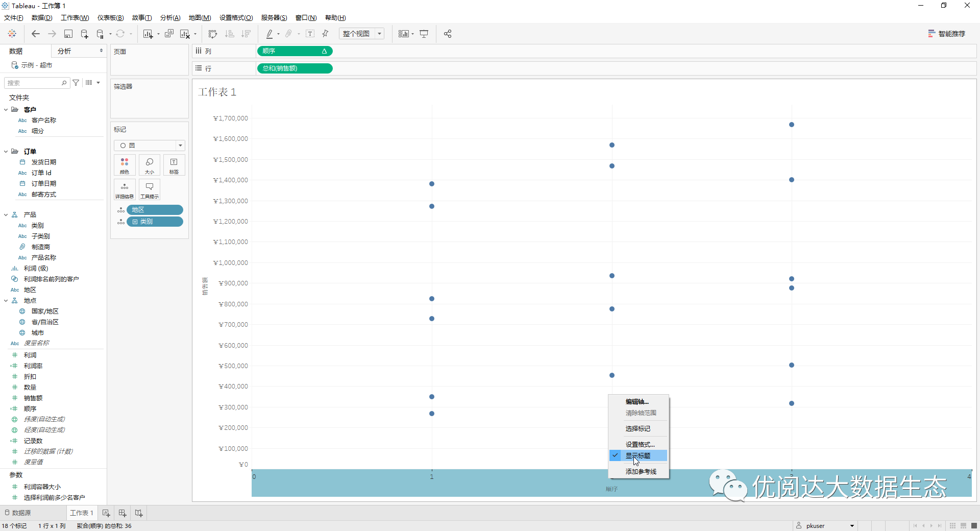Image resolution: width=980 pixels, height=531 pixels.
Task: Click the Tableau start page logo icon
Action: tap(12, 34)
